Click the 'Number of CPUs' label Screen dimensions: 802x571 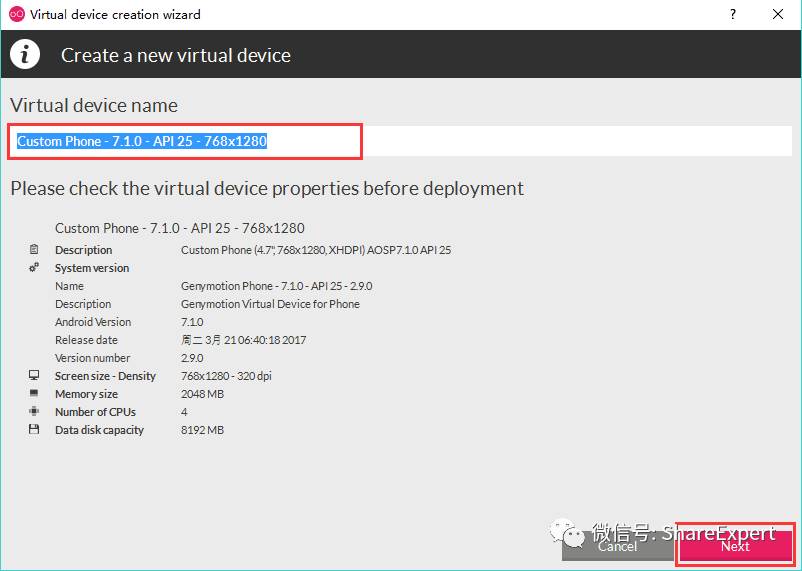coord(96,412)
